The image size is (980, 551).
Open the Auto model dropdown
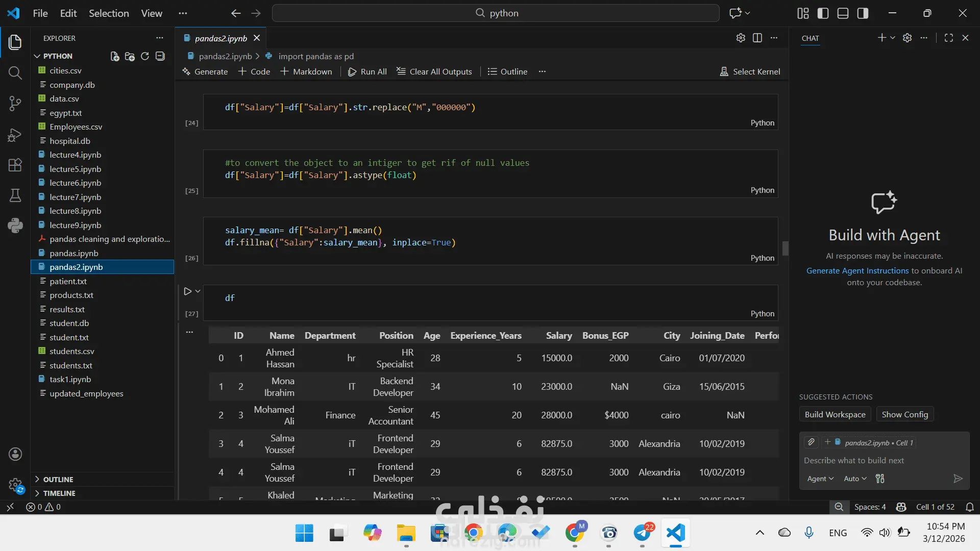(855, 479)
